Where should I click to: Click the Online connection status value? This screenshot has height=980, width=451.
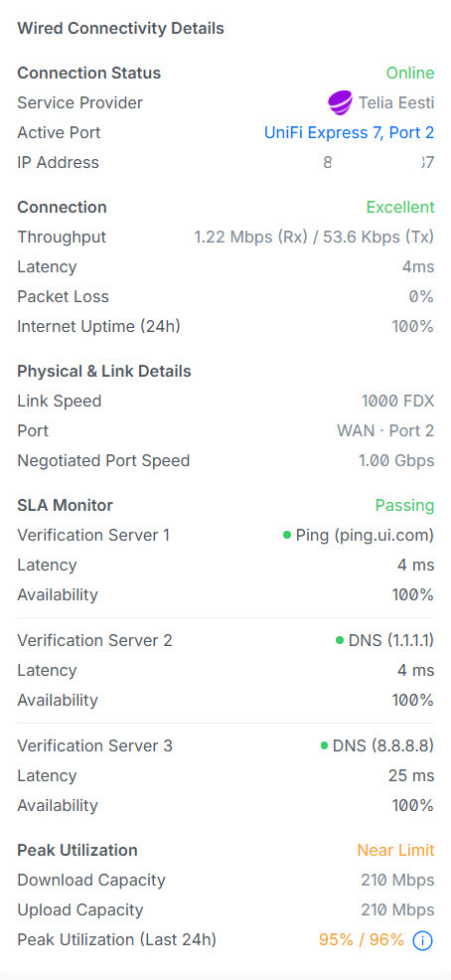pos(410,74)
